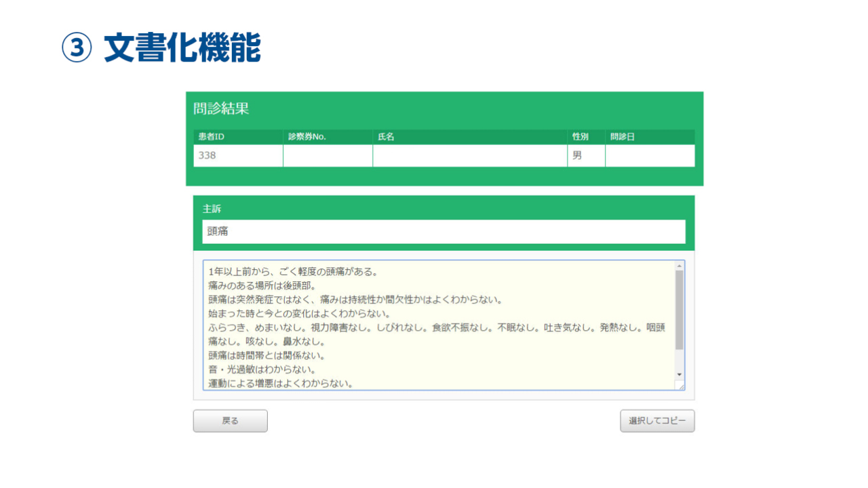Click the 主訴 section label
Image resolution: width=868 pixels, height=488 pixels.
click(212, 209)
